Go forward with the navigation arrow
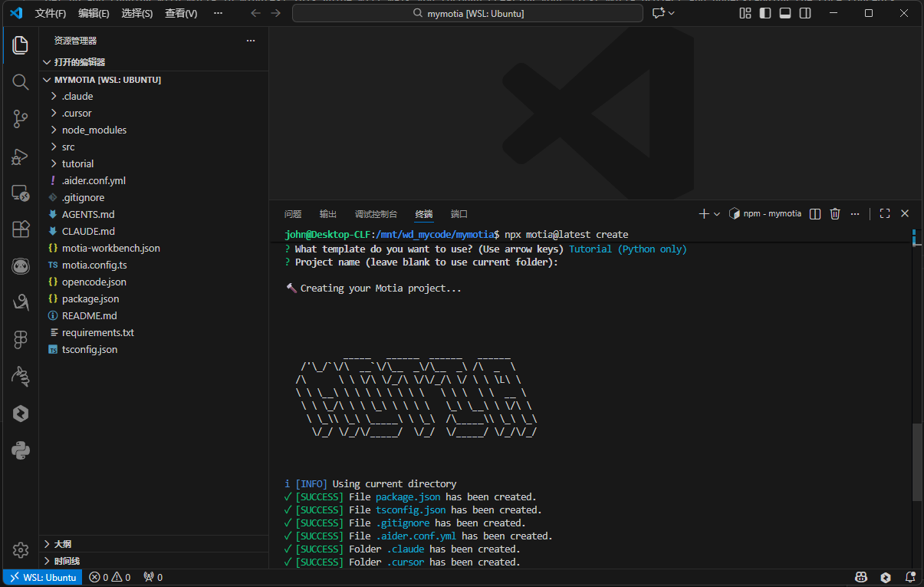This screenshot has width=924, height=587. tap(276, 13)
